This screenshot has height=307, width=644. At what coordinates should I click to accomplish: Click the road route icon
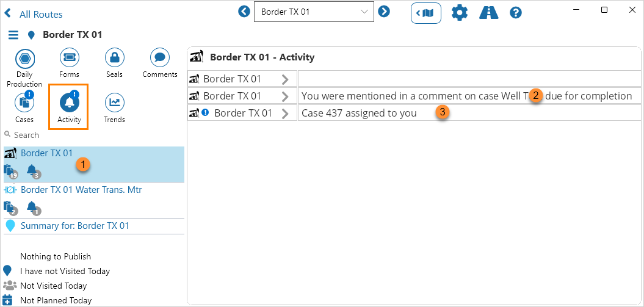[488, 12]
